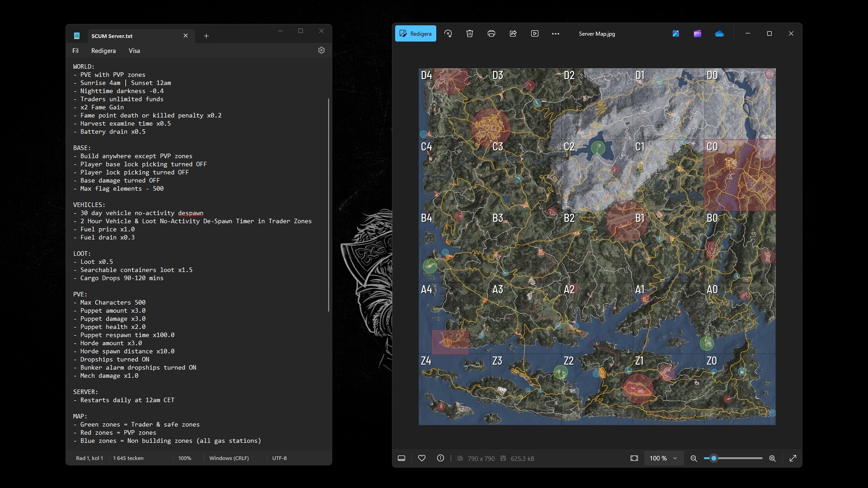Open the Fil menu in Notepad
The image size is (868, 488).
[x=75, y=51]
